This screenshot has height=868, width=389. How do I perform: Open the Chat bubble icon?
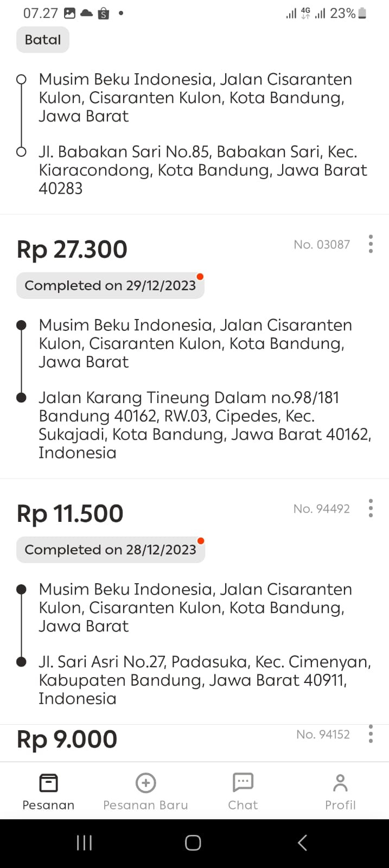[243, 783]
